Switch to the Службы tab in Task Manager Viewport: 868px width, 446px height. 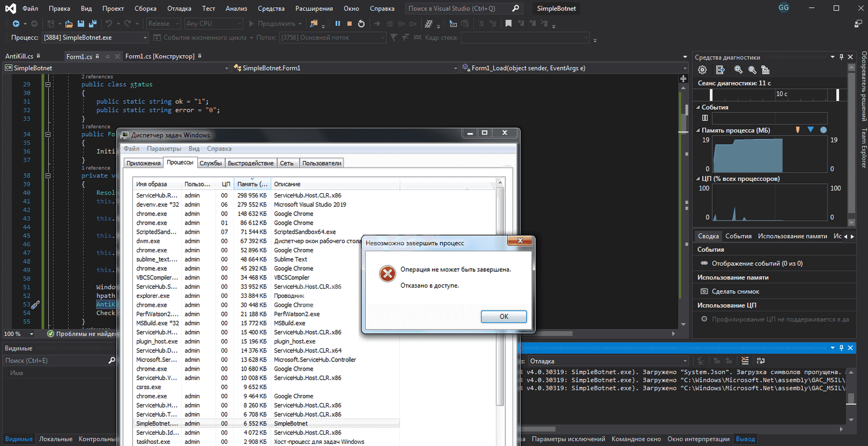tap(210, 163)
